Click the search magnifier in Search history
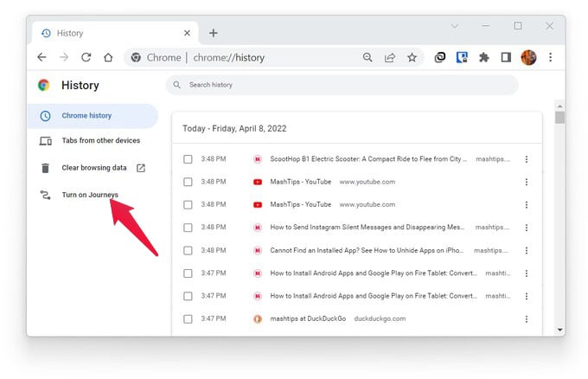The image size is (588, 379). tap(177, 85)
